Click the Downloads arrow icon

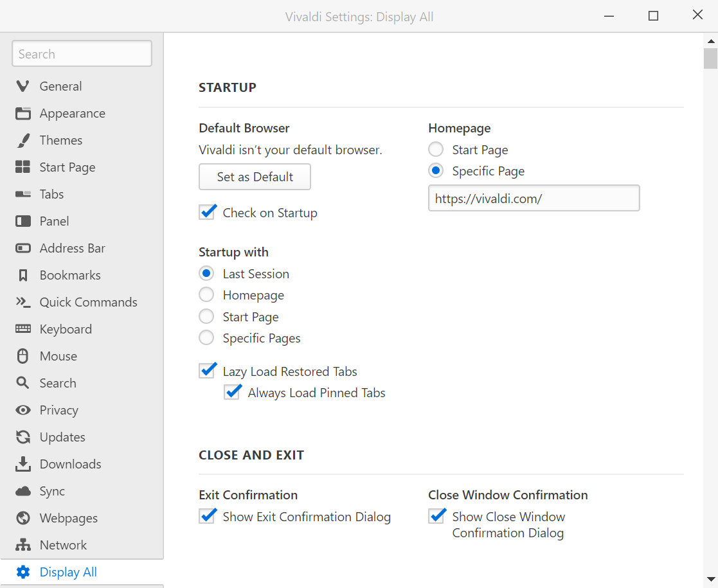(23, 464)
